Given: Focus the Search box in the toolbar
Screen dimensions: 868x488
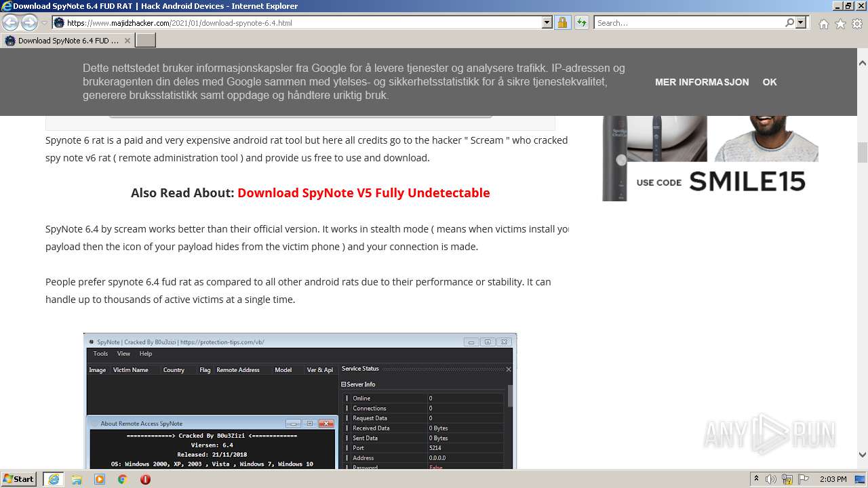Looking at the screenshot, I should [x=689, y=23].
